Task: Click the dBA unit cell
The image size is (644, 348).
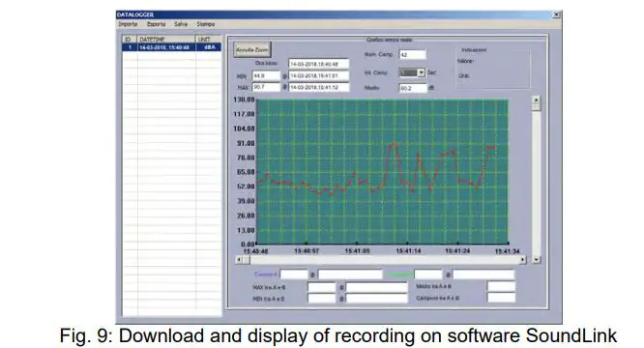Action: 209,47
